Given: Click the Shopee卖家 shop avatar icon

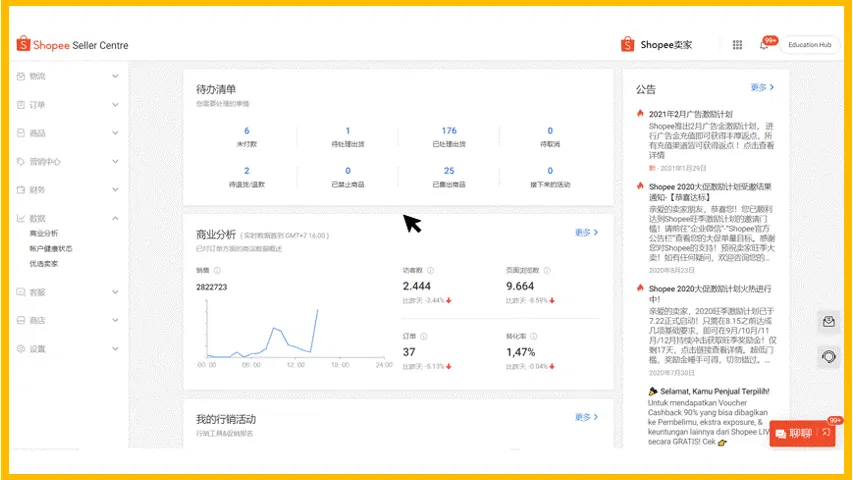Looking at the screenshot, I should pos(627,45).
